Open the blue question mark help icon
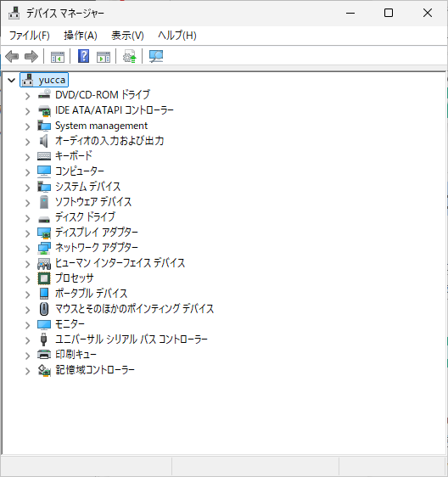This screenshot has width=448, height=477. 83,57
